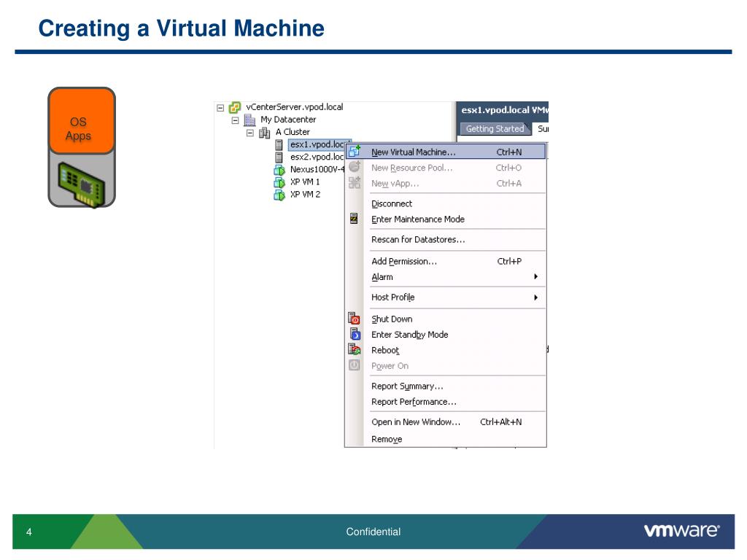747x560 pixels.
Task: Collapse the A Cluster tree node
Action: point(249,133)
